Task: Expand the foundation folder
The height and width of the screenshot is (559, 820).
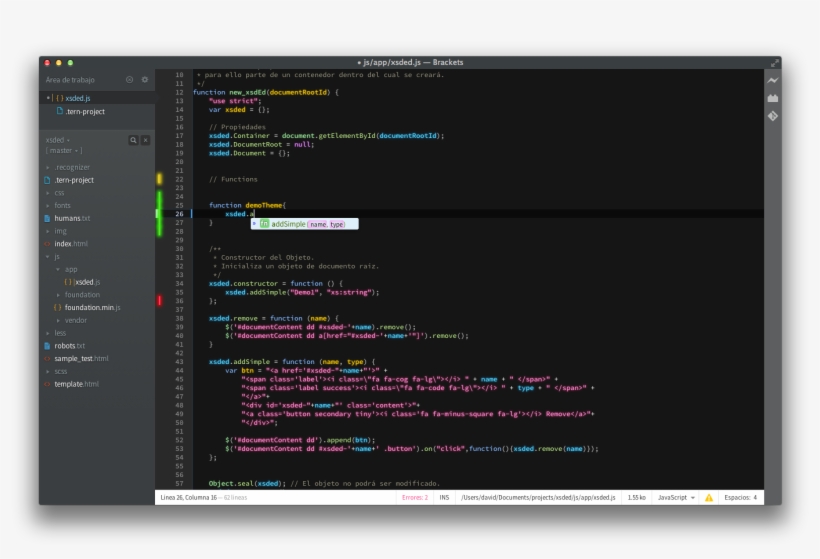Action: pyautogui.click(x=58, y=295)
